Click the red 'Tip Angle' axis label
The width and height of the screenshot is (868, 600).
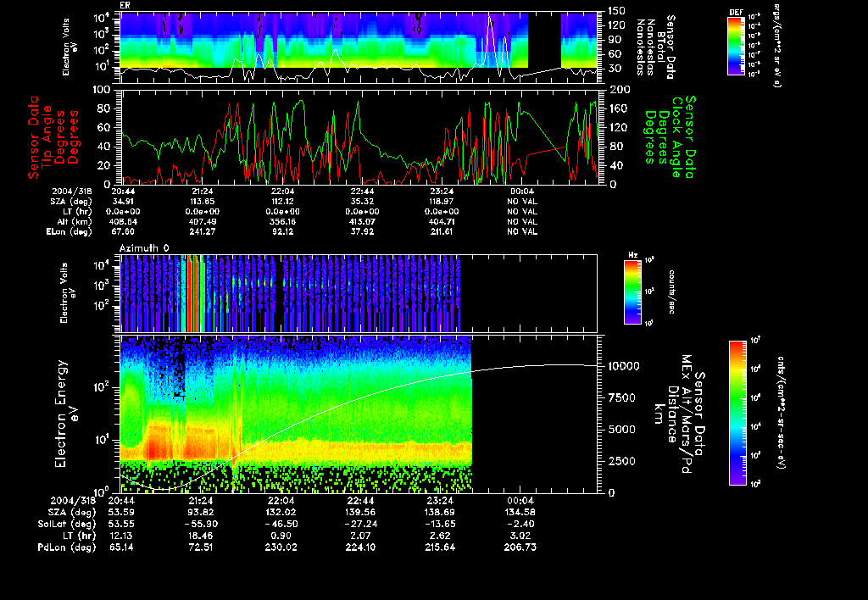pyautogui.click(x=47, y=136)
